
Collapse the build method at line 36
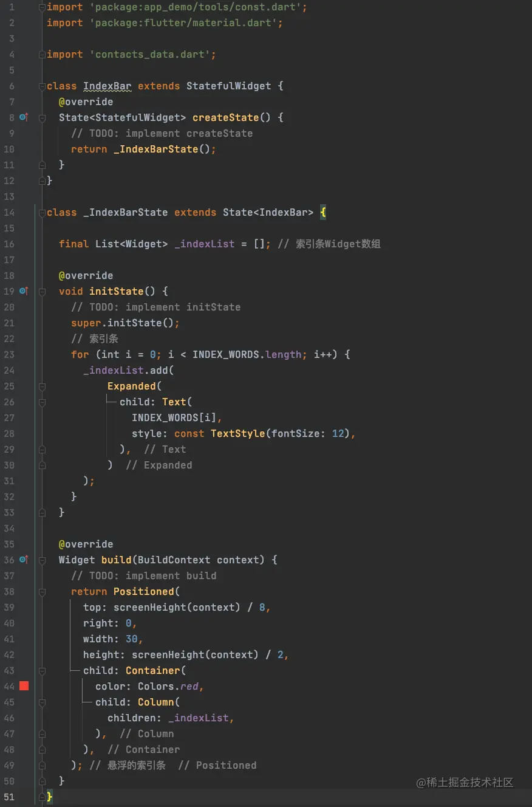[x=42, y=560]
